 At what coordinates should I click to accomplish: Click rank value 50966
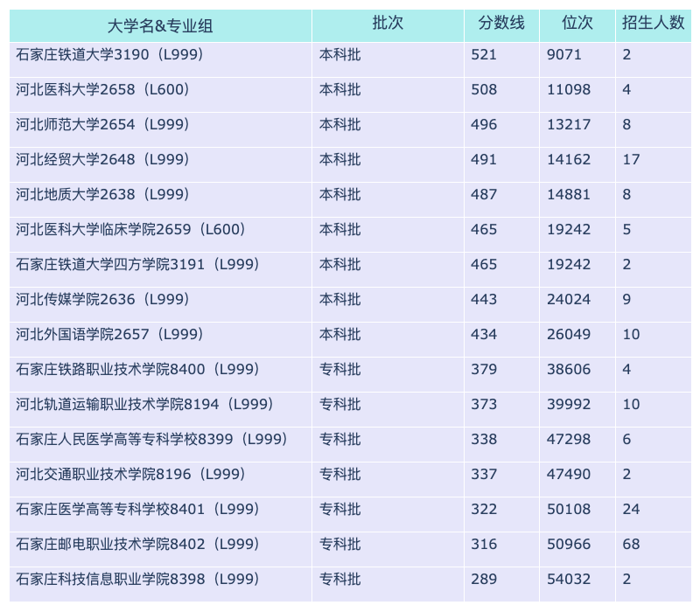pos(569,544)
